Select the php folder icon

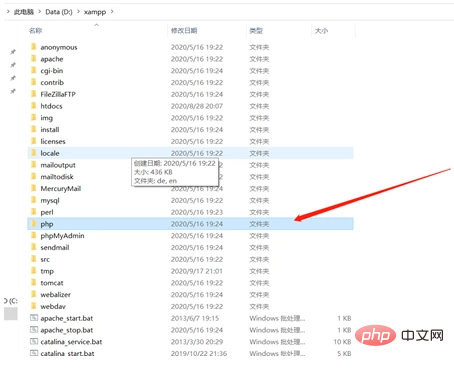click(x=33, y=224)
